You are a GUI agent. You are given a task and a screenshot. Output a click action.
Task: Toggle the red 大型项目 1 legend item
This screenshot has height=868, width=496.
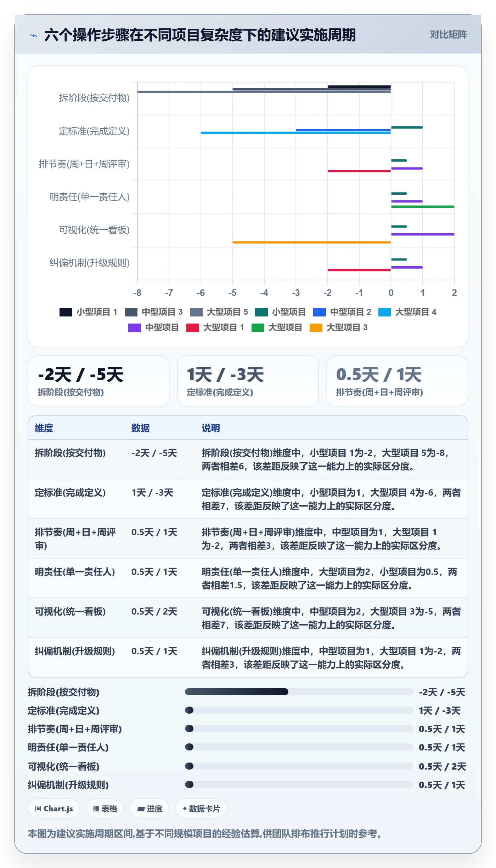(215, 327)
